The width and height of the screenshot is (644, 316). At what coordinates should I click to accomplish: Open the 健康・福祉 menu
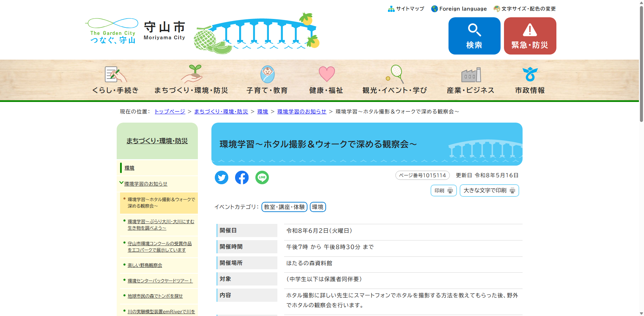326,90
